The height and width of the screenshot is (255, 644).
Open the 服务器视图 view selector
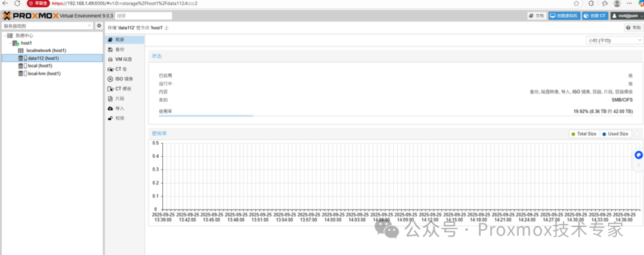pos(48,26)
